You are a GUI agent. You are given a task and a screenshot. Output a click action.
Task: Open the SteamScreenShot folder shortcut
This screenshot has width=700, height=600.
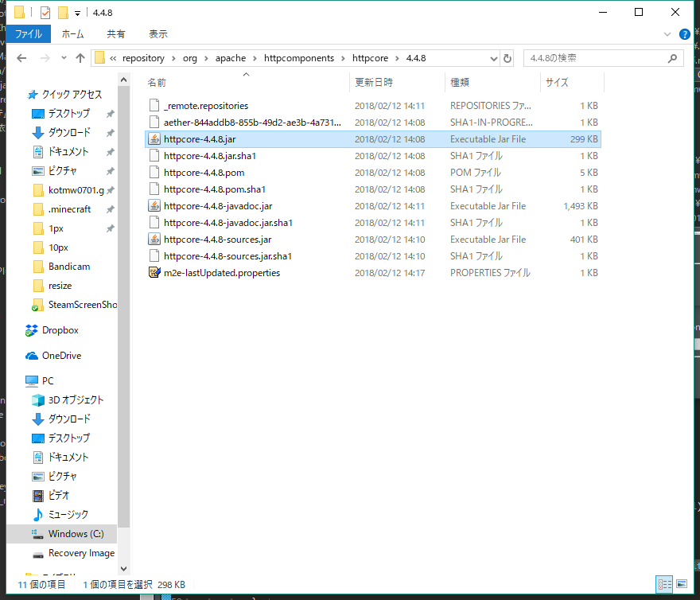pyautogui.click(x=82, y=305)
